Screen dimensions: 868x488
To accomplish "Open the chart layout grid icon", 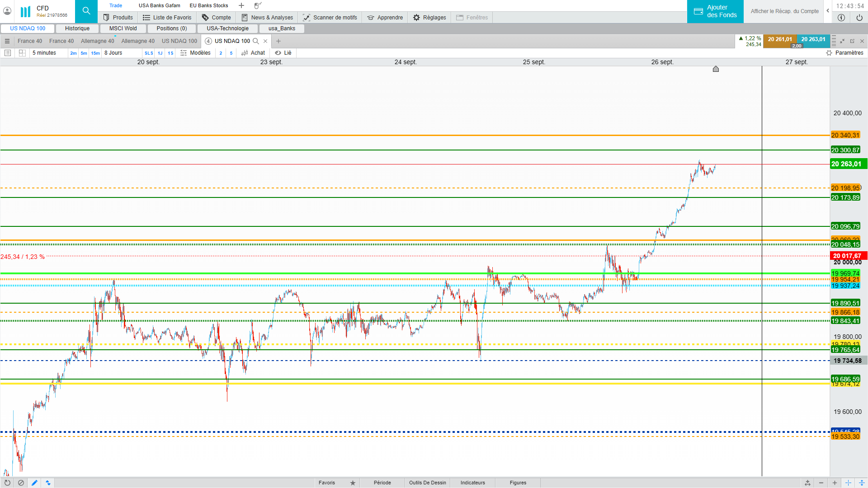I will click(x=22, y=53).
